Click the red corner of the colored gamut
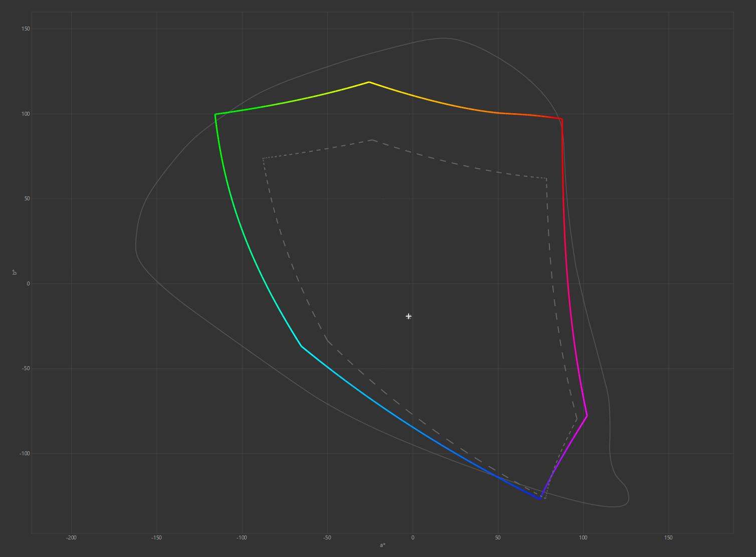Screen dimensions: 756x557 point(562,119)
